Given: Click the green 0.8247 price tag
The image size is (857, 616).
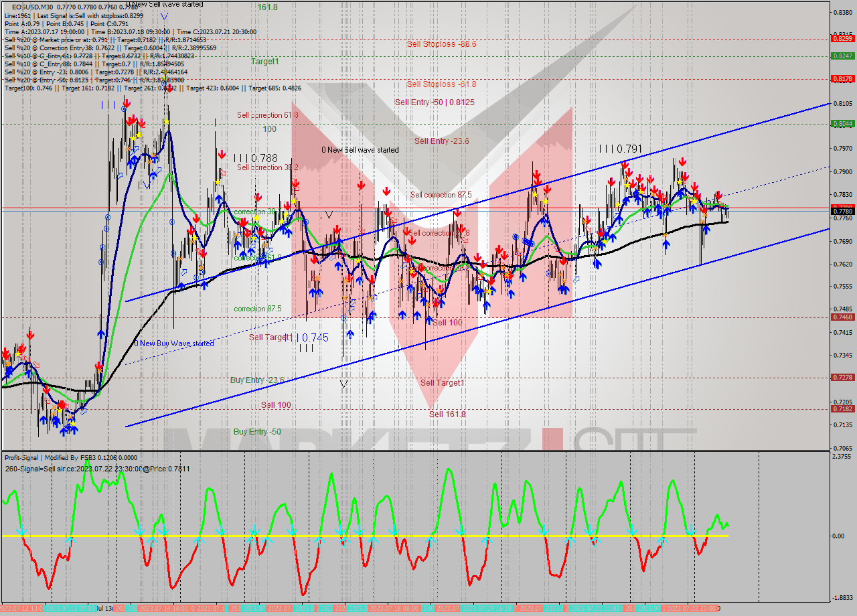Looking at the screenshot, I should point(842,56).
